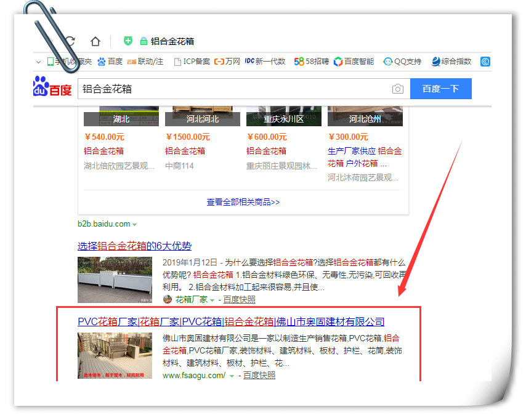Viewport: 526px width, 420px height.
Task: Click the 2019年1月12日 result snippet text
Action: [284, 275]
